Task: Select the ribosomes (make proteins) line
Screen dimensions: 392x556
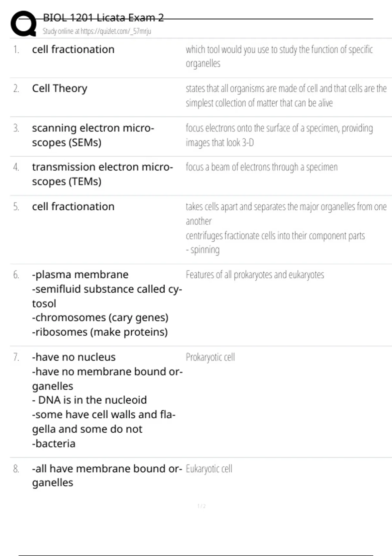Action: [x=100, y=332]
